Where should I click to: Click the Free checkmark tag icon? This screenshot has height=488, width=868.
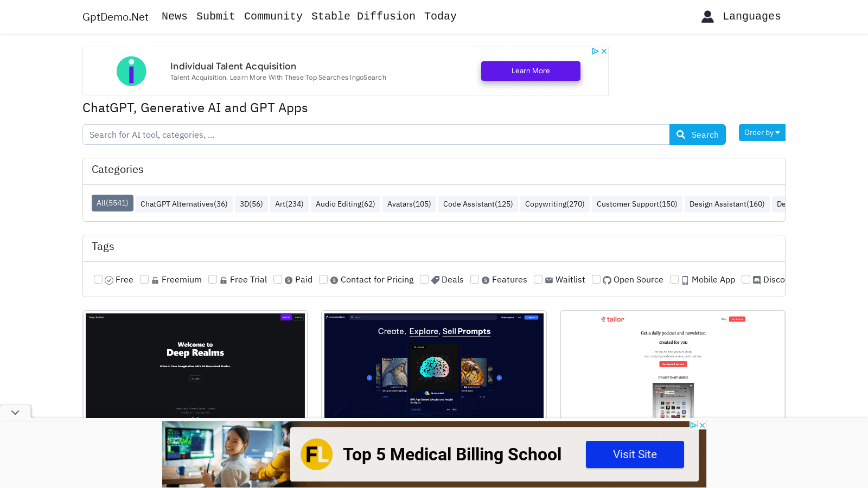[x=109, y=280]
